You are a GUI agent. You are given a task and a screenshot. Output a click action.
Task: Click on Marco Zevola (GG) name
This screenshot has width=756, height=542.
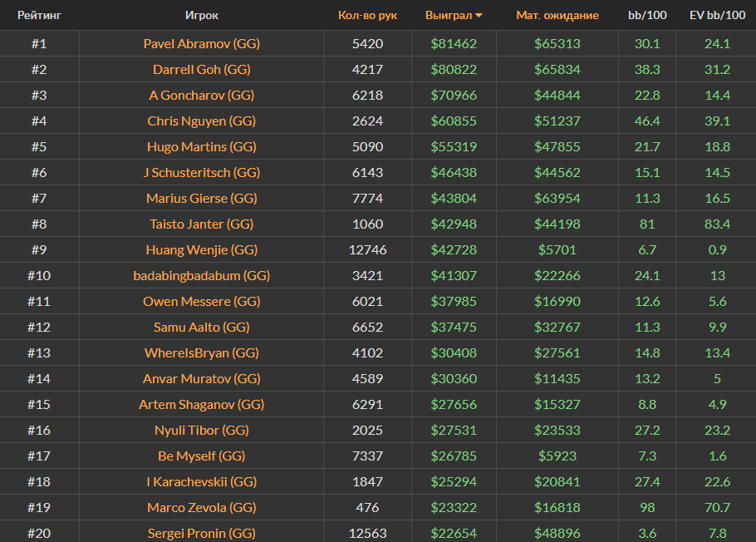[201, 507]
